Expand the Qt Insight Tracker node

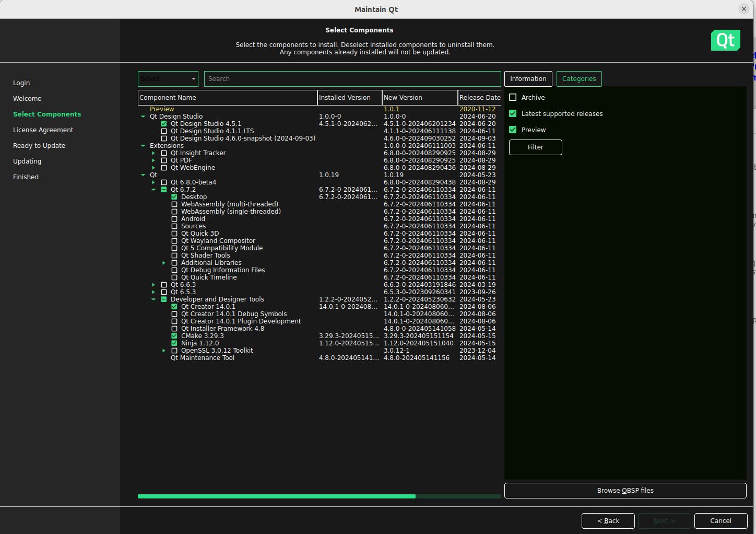153,153
